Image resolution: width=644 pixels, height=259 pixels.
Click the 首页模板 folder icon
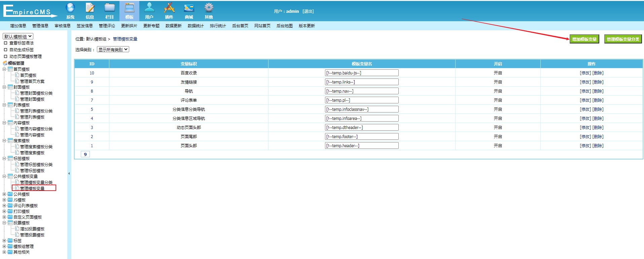[x=10, y=69]
